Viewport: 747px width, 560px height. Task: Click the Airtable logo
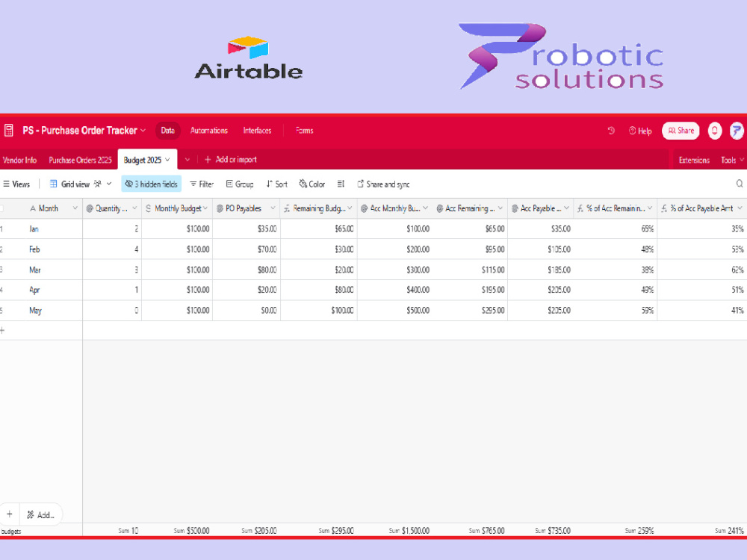point(248,57)
